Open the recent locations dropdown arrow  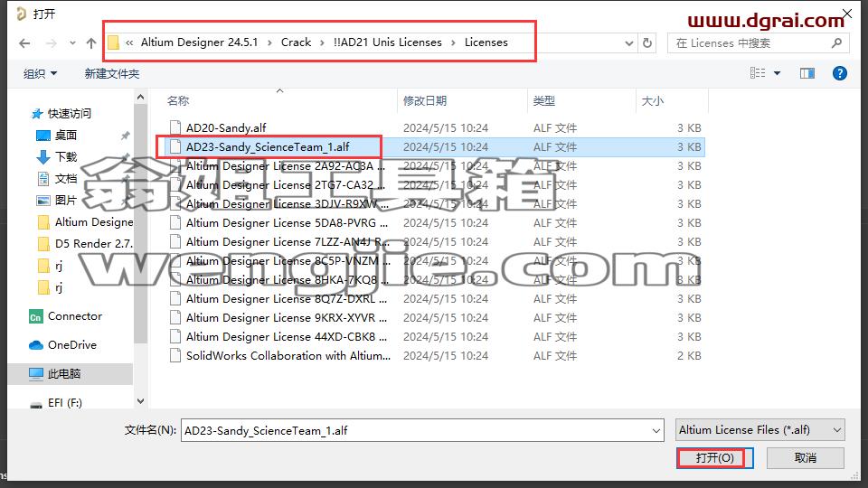(x=72, y=43)
